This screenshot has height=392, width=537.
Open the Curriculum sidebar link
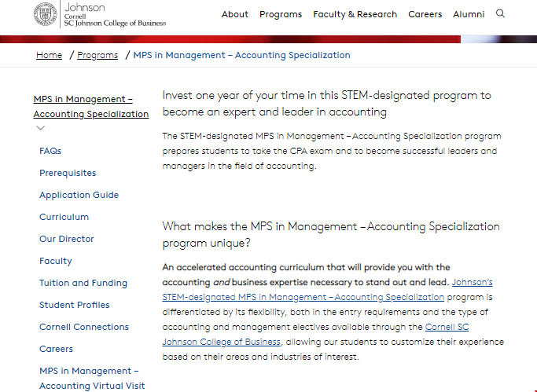[64, 217]
